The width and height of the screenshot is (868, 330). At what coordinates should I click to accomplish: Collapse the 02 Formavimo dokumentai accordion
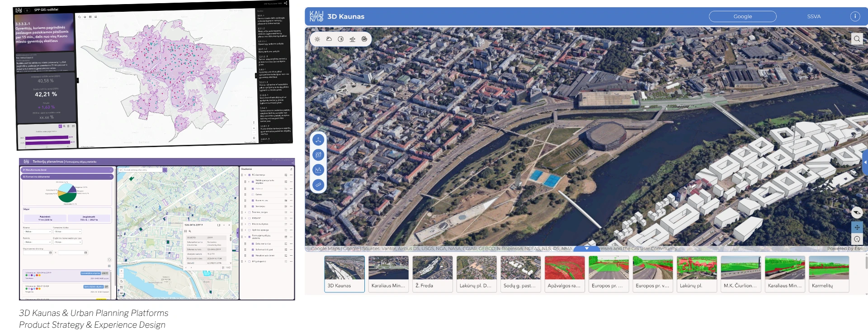(x=67, y=177)
